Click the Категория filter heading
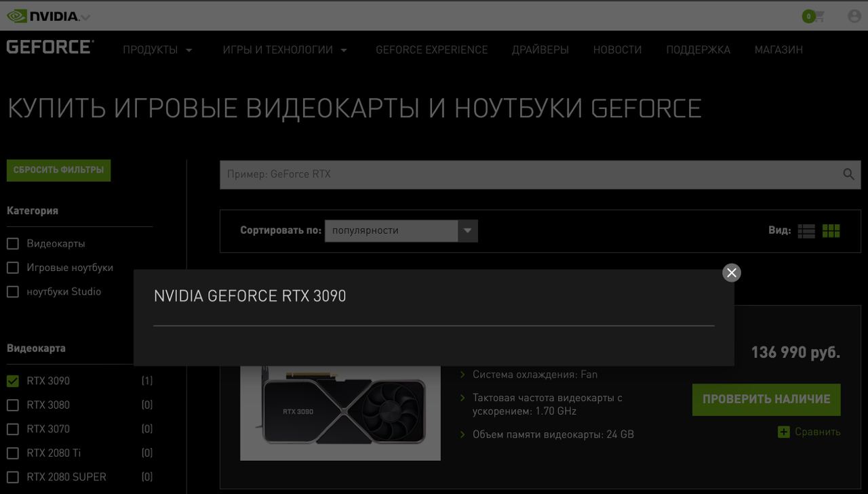 [33, 211]
